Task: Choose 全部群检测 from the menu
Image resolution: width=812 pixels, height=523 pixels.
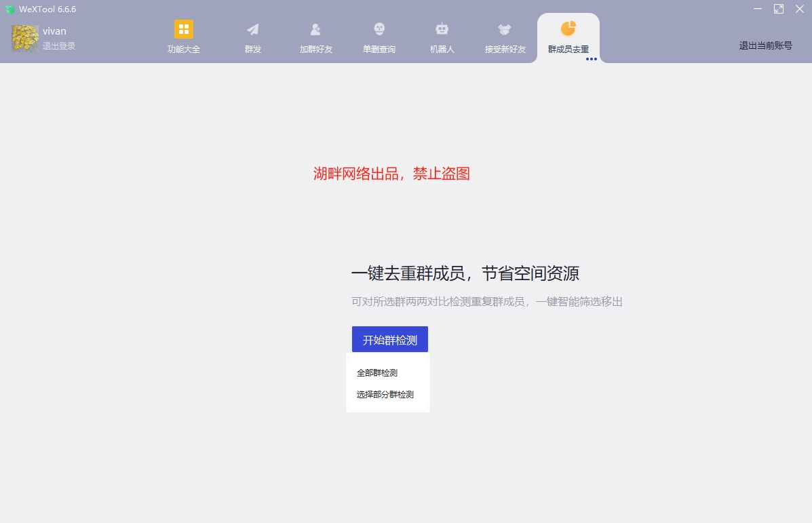Action: coord(377,372)
